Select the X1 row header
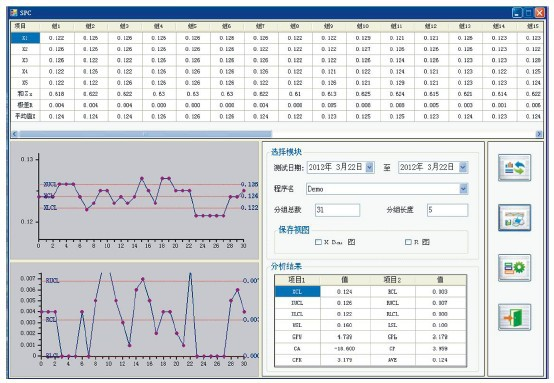Screen dimensions: 554x383 pyautogui.click(x=25, y=38)
